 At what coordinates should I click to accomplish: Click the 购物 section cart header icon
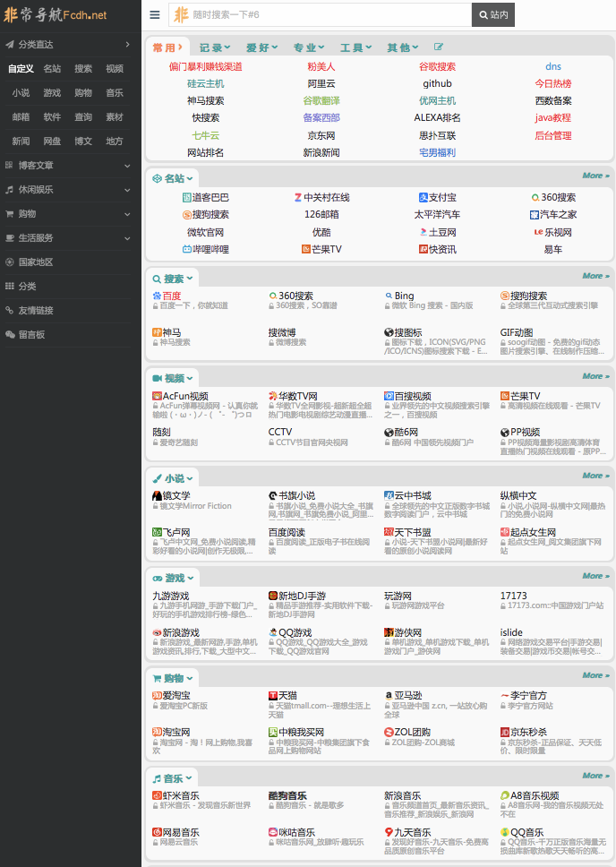coord(157,678)
